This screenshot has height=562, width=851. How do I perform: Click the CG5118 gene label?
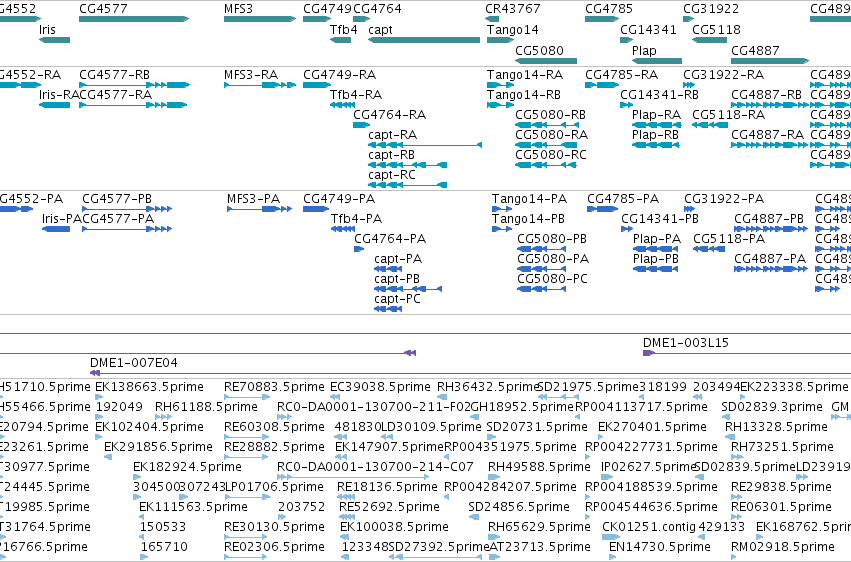point(716,30)
